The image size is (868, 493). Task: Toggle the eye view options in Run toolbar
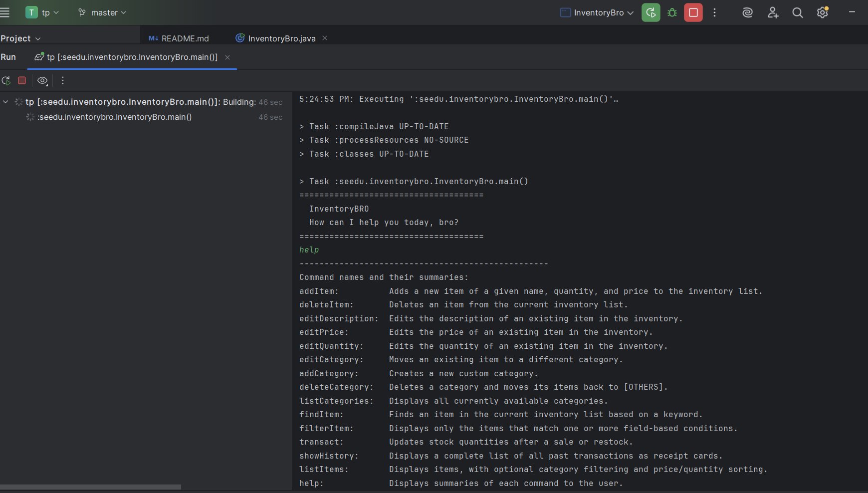click(x=43, y=80)
